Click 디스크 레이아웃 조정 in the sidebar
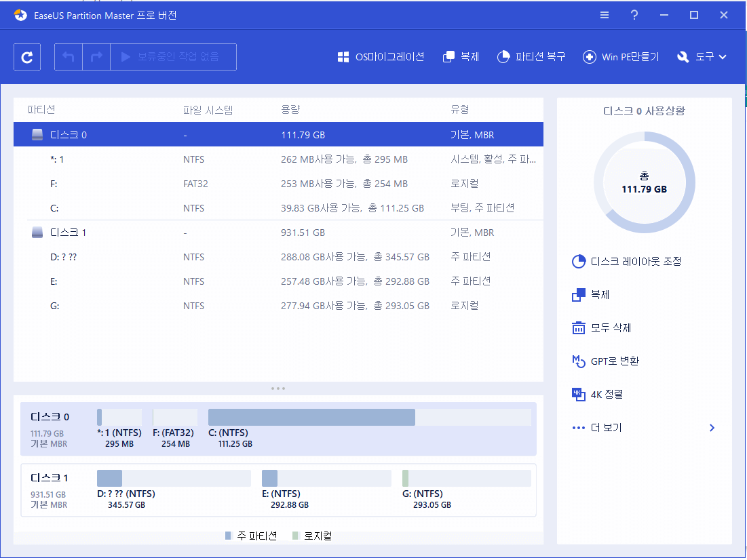747x560 pixels. click(628, 261)
